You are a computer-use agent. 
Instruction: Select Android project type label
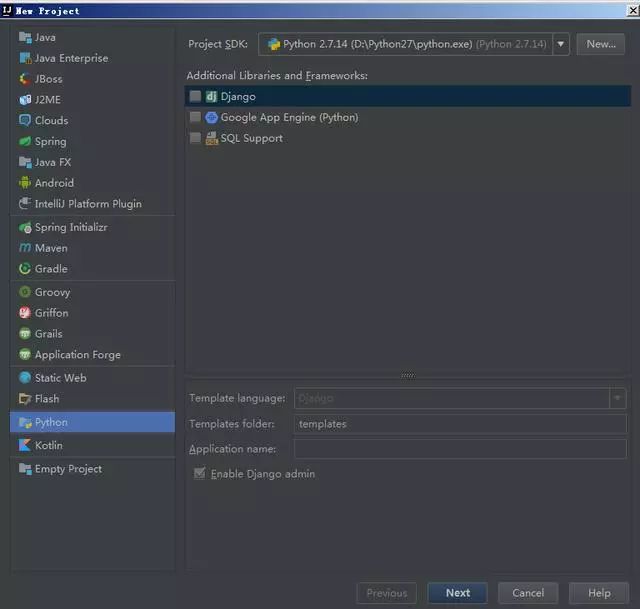click(54, 183)
